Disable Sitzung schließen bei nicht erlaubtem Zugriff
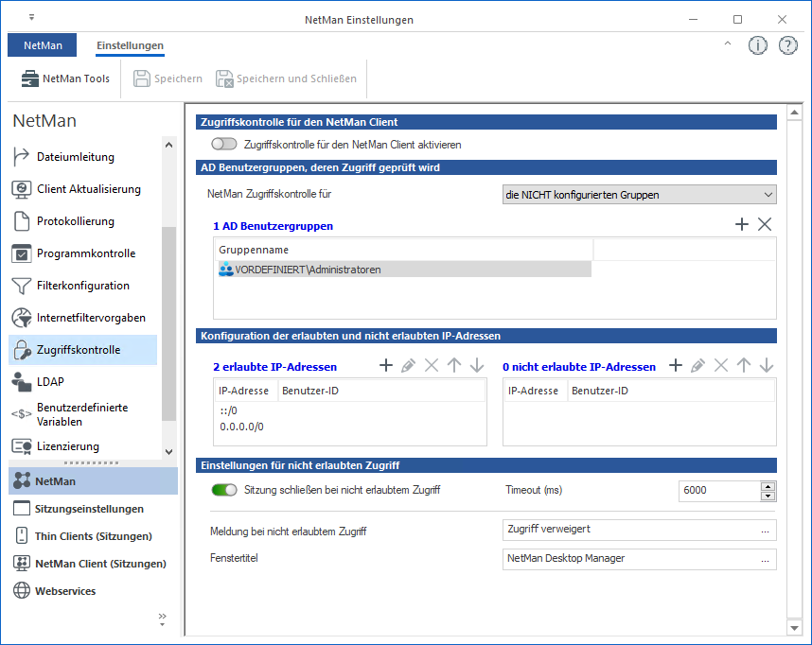Image resolution: width=812 pixels, height=645 pixels. [x=224, y=490]
